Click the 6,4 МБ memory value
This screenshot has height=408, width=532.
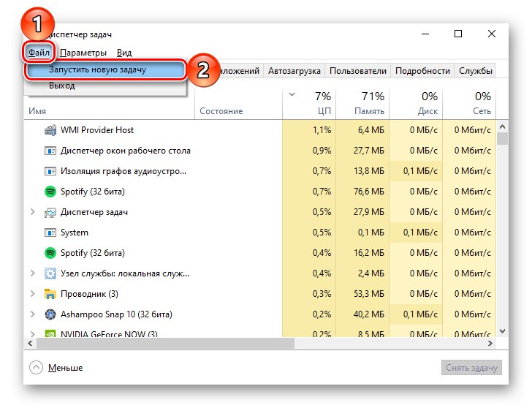click(x=370, y=130)
